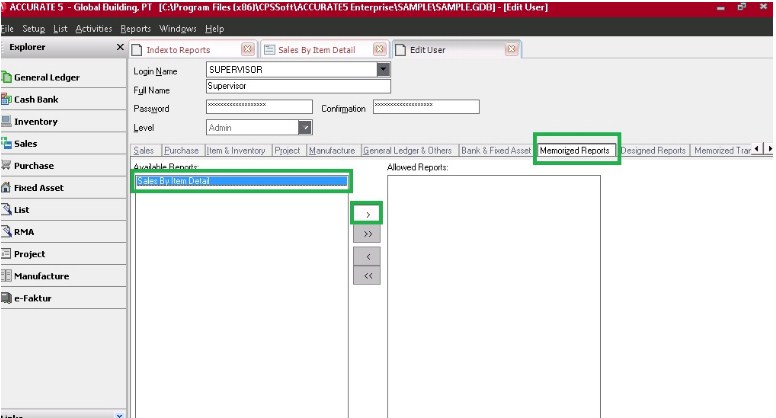Open the Cash Bank module
This screenshot has height=418, width=776.
click(x=35, y=99)
